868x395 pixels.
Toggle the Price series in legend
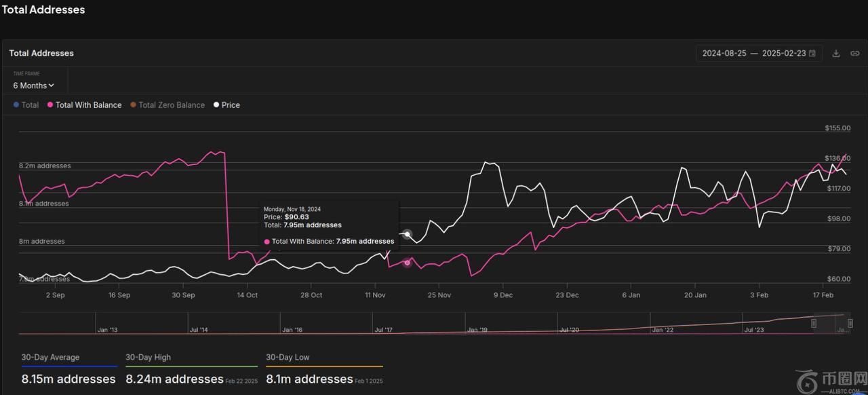point(226,105)
